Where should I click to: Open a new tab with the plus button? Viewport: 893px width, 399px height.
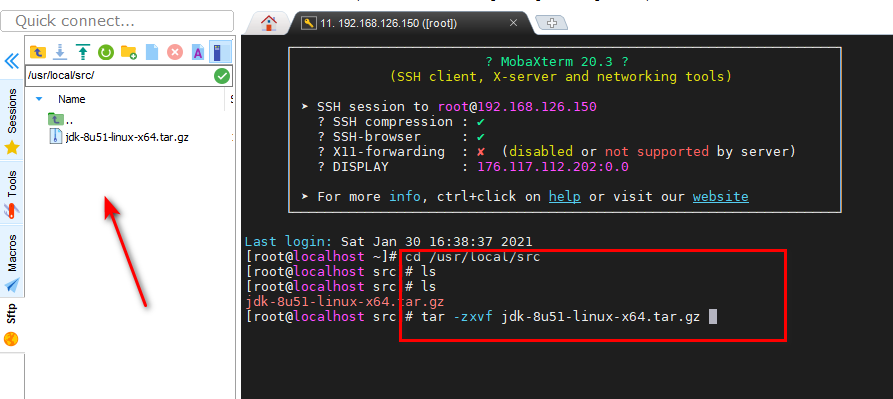(x=551, y=23)
